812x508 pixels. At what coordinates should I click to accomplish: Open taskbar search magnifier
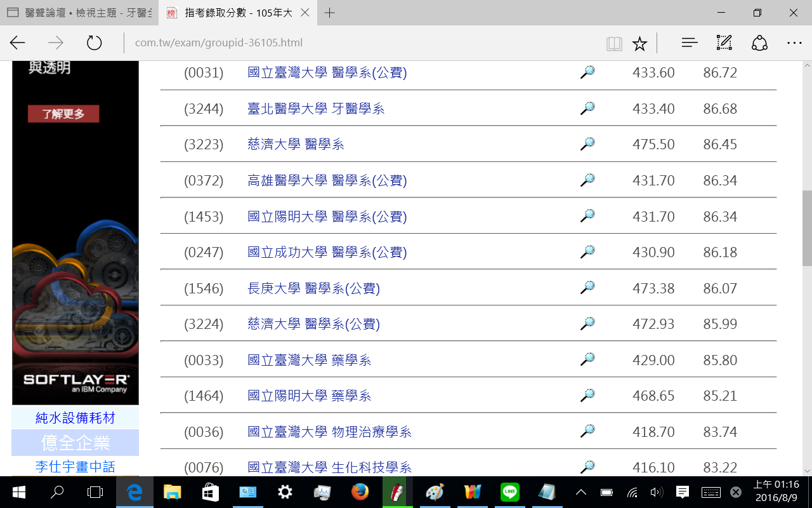click(x=57, y=492)
